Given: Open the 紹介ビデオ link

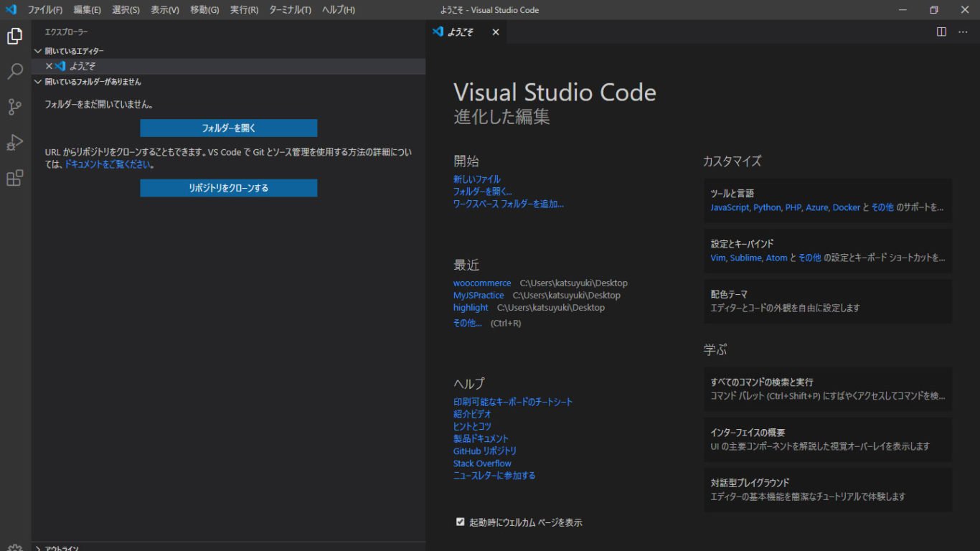Looking at the screenshot, I should tap(472, 414).
